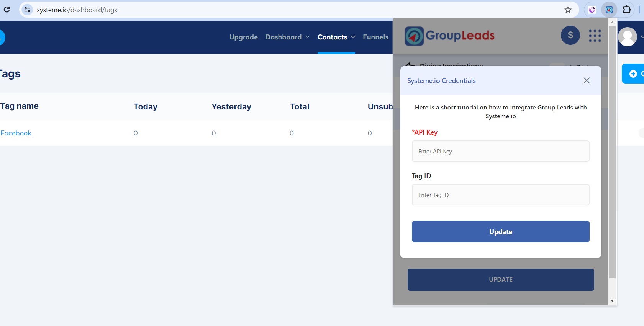Image resolution: width=644 pixels, height=326 pixels.
Task: Open the Group Leads extension icon in the toolbar
Action: (x=609, y=10)
